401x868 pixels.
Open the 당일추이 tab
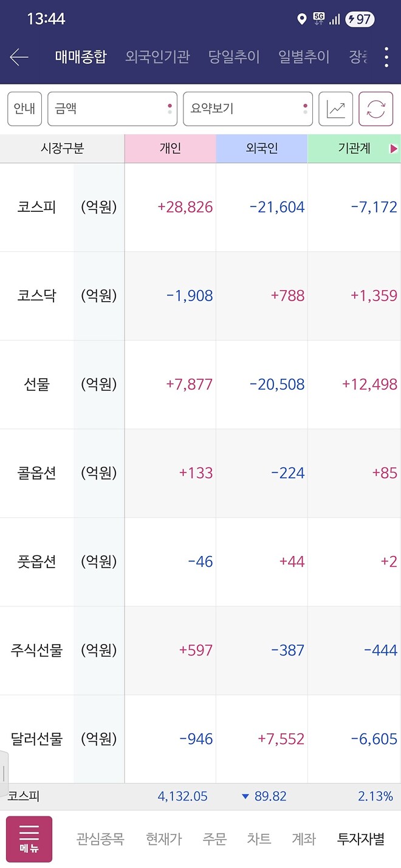[x=235, y=56]
